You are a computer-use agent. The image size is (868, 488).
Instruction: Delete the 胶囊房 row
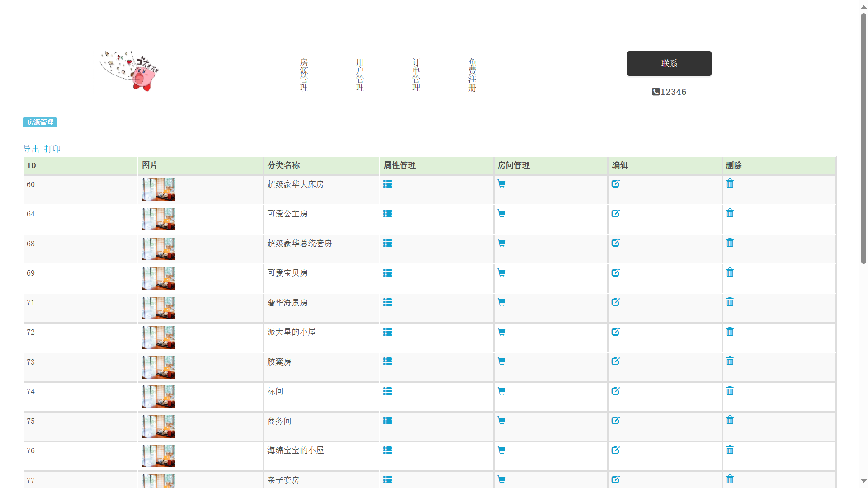pyautogui.click(x=730, y=361)
